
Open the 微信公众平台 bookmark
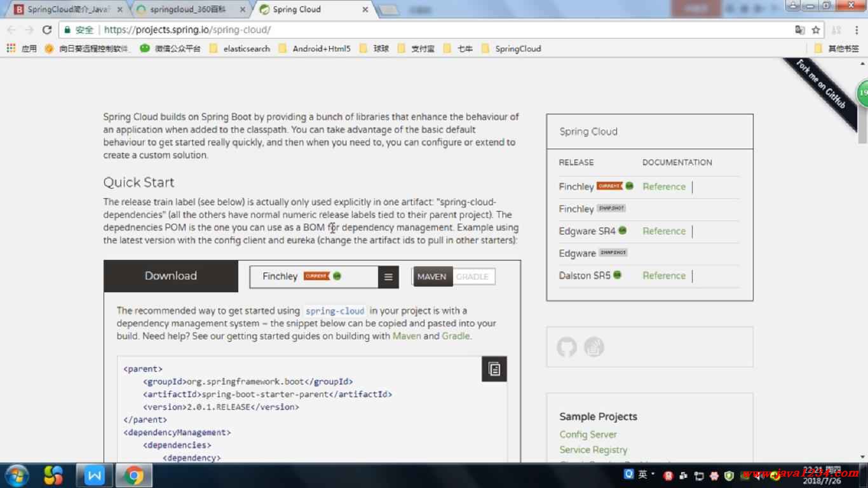170,48
